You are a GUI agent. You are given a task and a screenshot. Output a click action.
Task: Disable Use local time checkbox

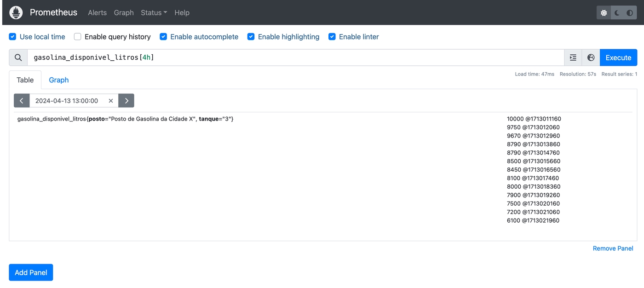pos(13,37)
